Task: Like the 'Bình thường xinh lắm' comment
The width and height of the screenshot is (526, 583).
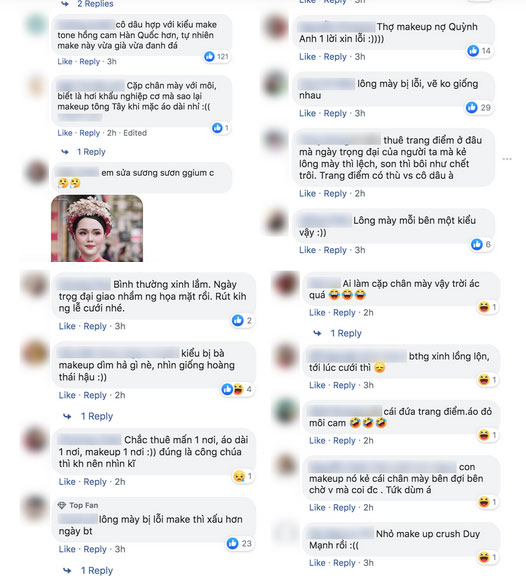Action: [67, 326]
